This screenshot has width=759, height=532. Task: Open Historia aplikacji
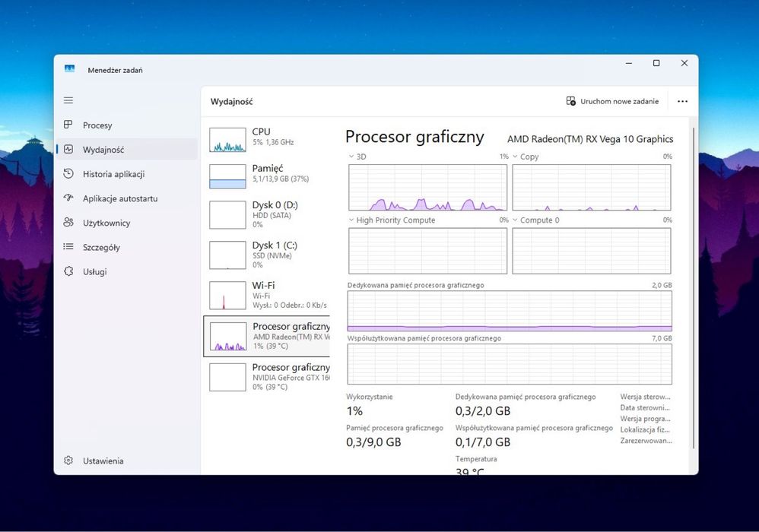[127, 174]
